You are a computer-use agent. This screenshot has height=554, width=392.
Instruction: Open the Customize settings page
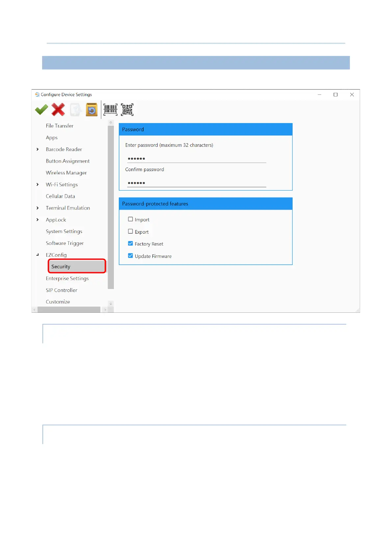click(x=58, y=302)
